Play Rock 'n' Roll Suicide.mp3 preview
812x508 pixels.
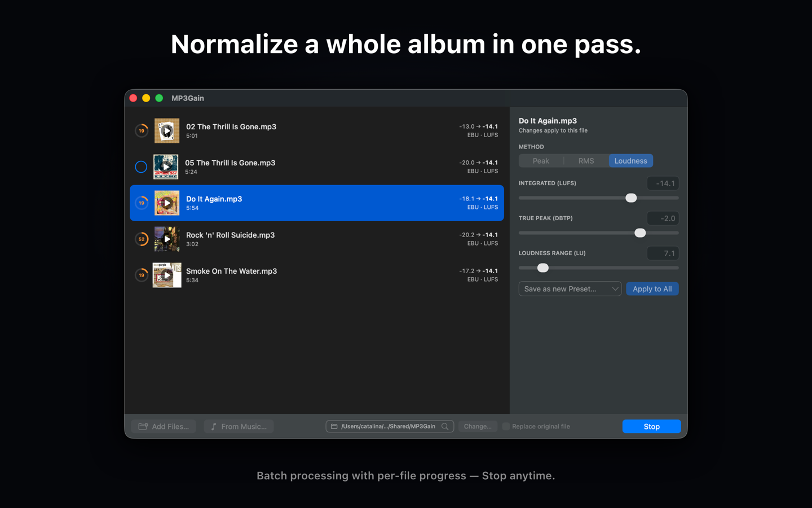tap(167, 239)
